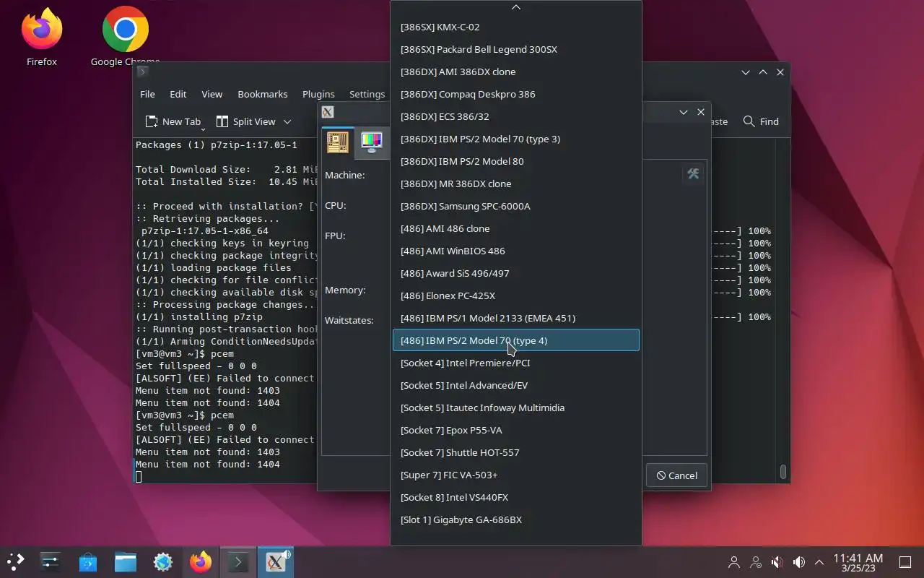
Task: Click the muted microphone tray icon
Action: point(777,562)
